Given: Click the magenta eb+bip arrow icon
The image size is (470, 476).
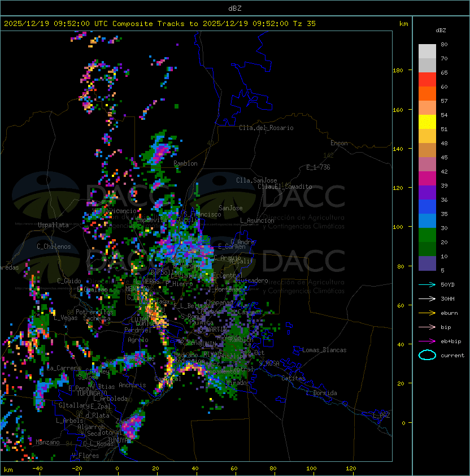Looking at the screenshot, I should [427, 341].
